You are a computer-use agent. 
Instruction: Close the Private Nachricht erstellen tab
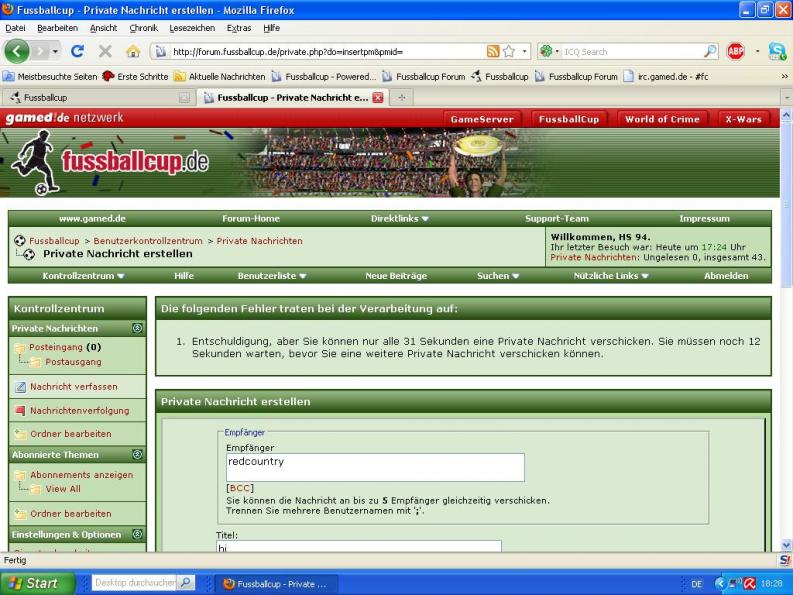377,97
